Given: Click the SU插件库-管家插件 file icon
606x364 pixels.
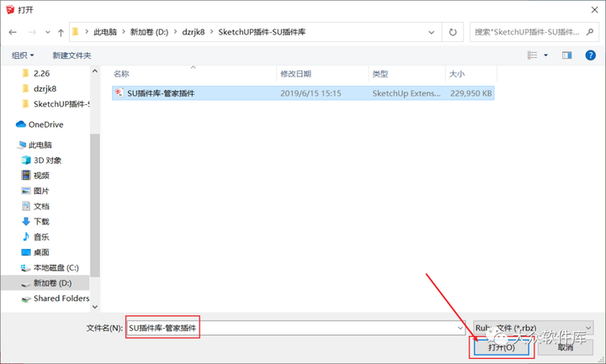Looking at the screenshot, I should click(x=119, y=93).
